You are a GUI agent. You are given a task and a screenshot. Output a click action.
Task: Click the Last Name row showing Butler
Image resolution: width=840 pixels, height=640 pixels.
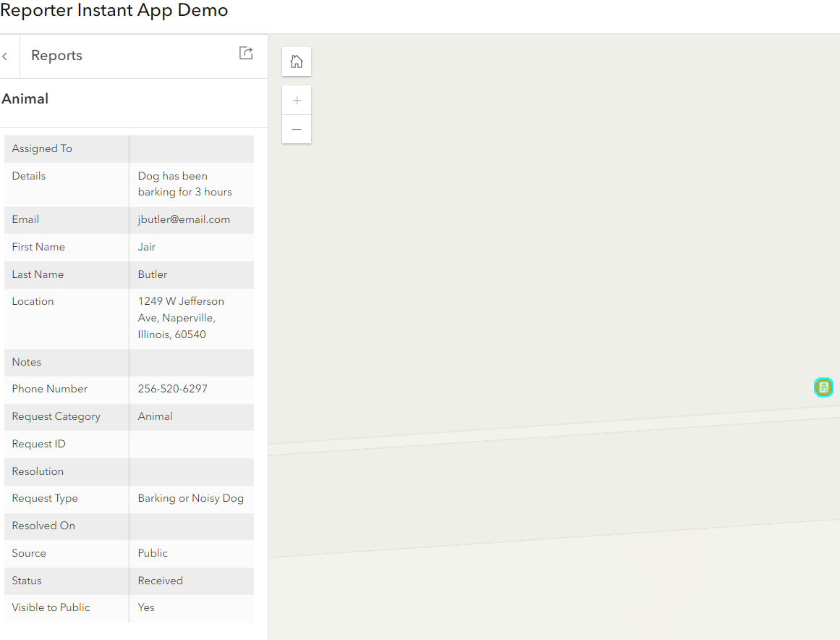[x=153, y=274]
